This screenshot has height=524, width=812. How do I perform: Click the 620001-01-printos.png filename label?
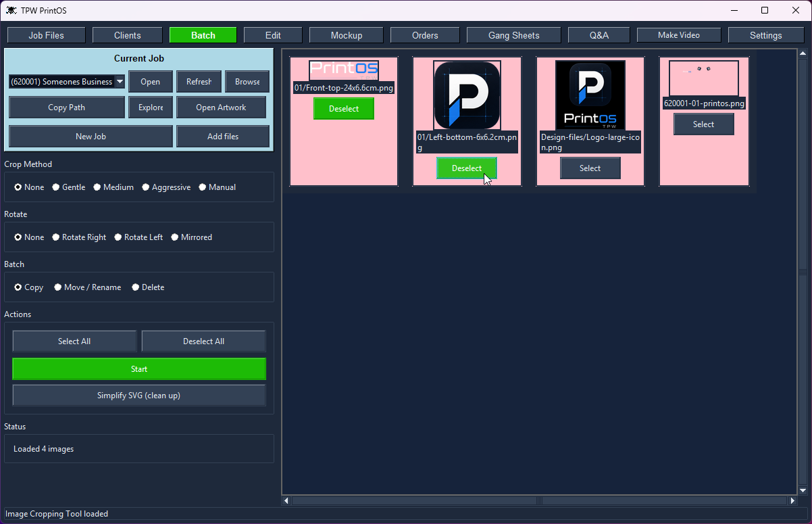[x=704, y=103]
